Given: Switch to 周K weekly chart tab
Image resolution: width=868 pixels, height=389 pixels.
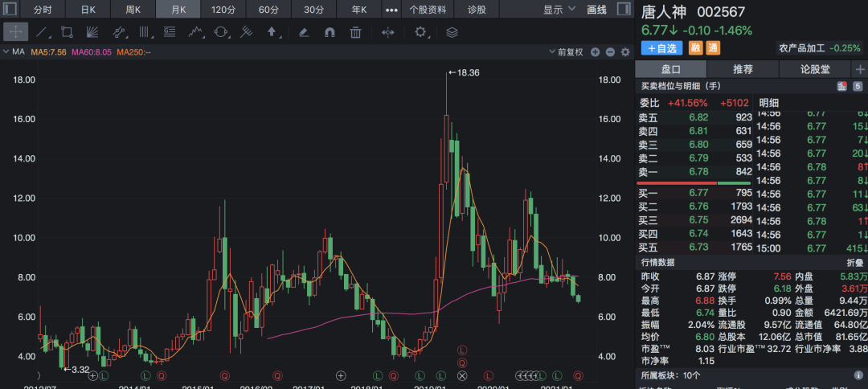Looking at the screenshot, I should coord(133,10).
